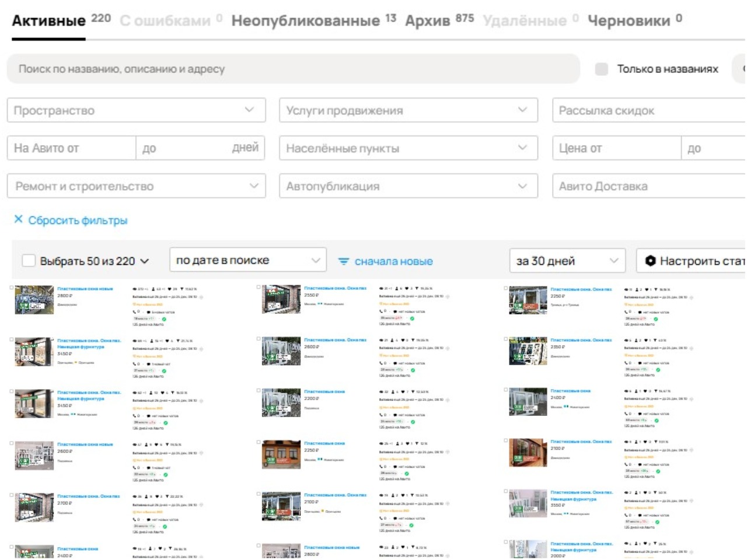Click the thumbnail of the 2350 ₽ listing
This screenshot has width=747, height=560.
click(x=528, y=351)
